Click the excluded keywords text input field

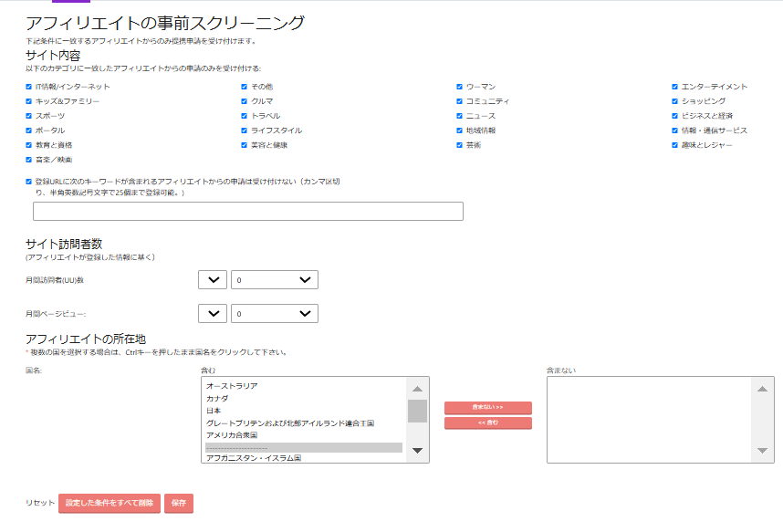pos(247,212)
